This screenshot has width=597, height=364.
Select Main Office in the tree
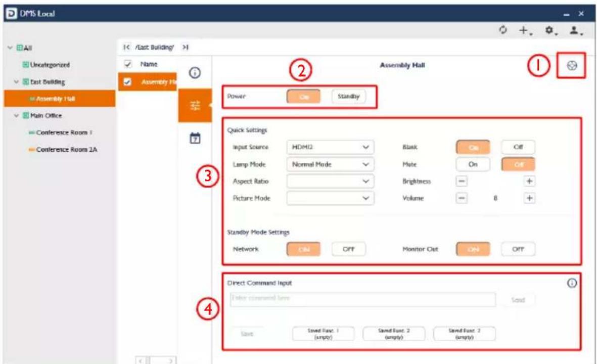click(46, 115)
